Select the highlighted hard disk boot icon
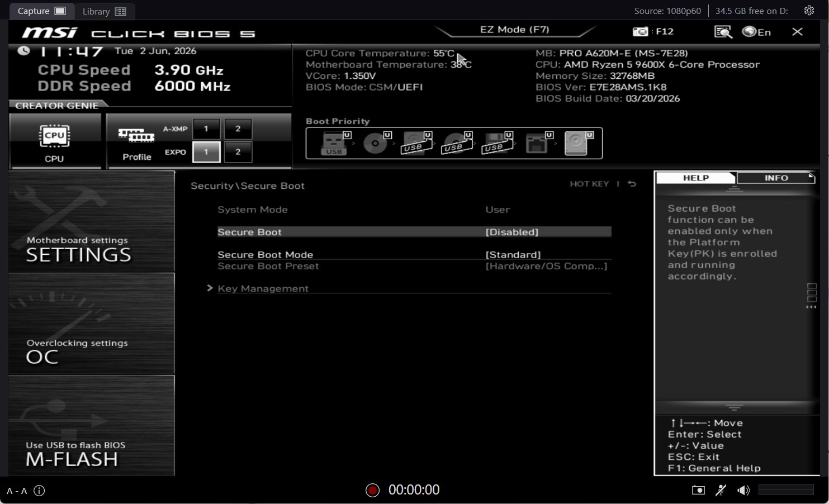The height and width of the screenshot is (504, 829). 579,143
